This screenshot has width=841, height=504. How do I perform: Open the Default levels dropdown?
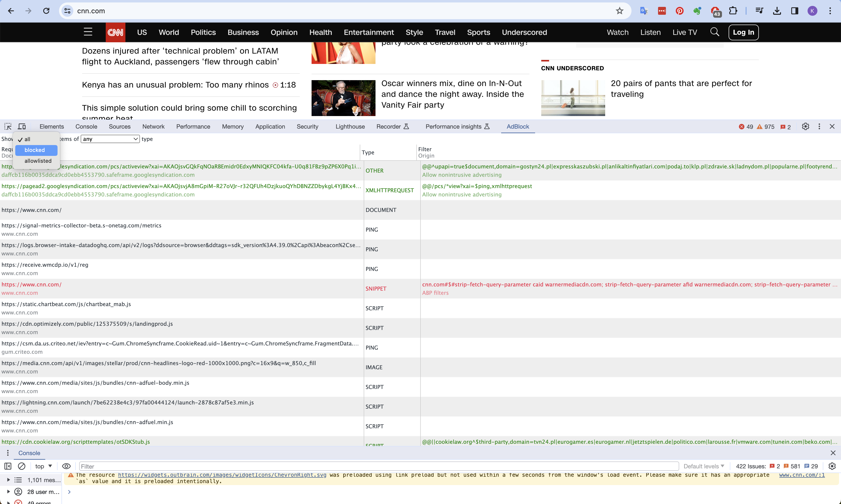point(704,466)
